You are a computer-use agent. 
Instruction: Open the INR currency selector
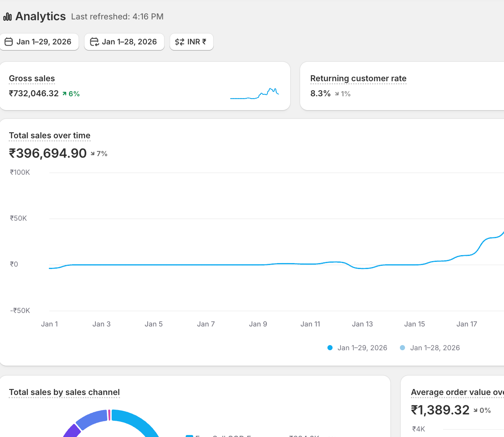192,42
